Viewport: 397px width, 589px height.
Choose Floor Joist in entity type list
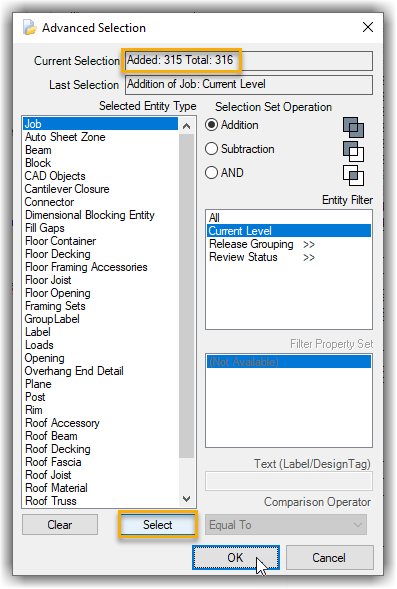point(48,280)
